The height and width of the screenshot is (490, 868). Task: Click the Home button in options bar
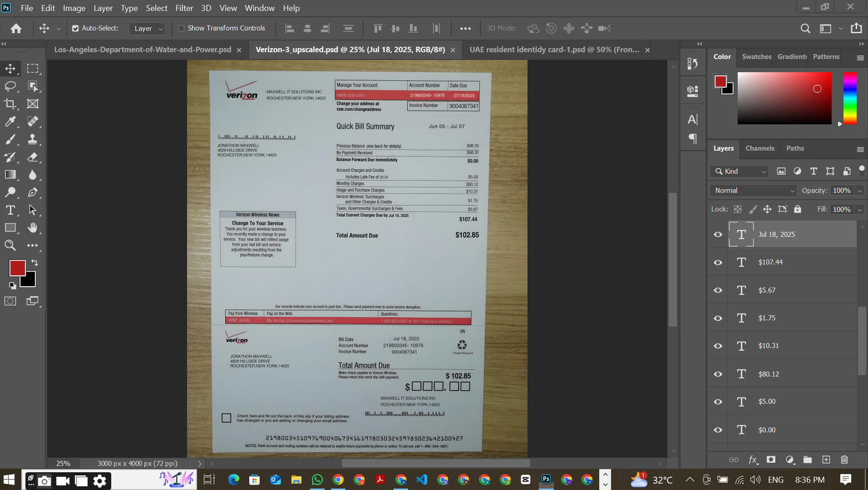[x=16, y=28]
